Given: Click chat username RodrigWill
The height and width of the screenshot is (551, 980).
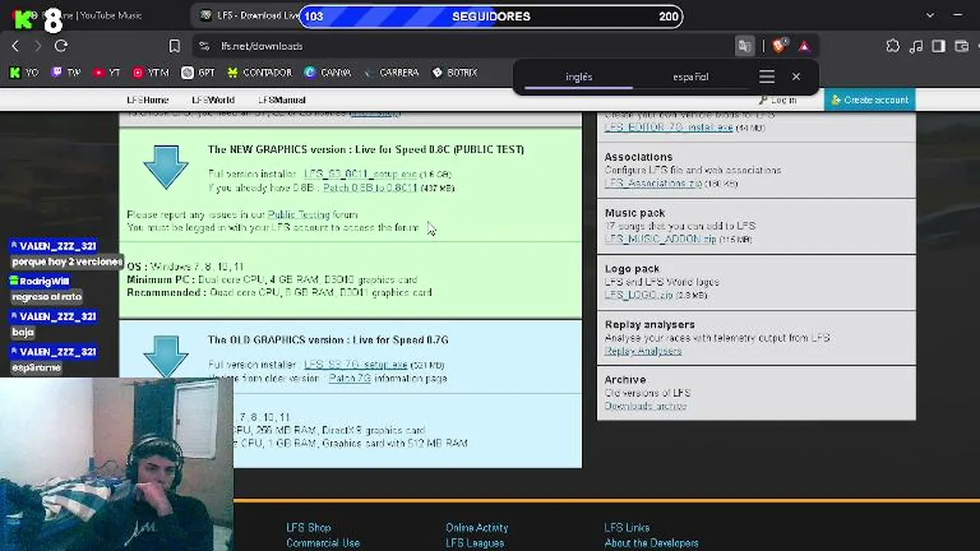Looking at the screenshot, I should (x=44, y=281).
